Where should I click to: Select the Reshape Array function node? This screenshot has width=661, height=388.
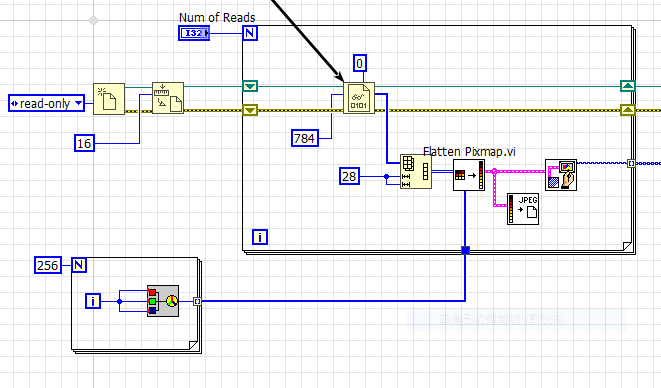(416, 171)
